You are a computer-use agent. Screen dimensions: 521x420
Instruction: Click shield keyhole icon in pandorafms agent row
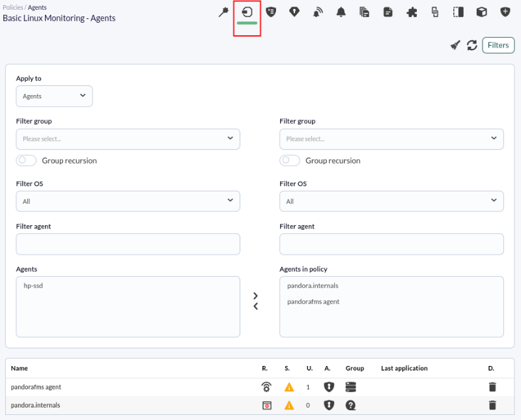pyautogui.click(x=329, y=387)
